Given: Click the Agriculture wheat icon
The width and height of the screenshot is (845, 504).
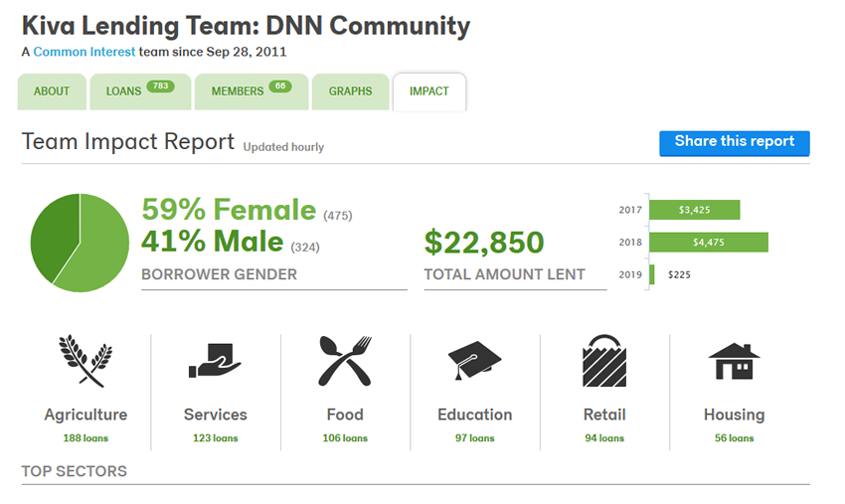Looking at the screenshot, I should pos(85,360).
